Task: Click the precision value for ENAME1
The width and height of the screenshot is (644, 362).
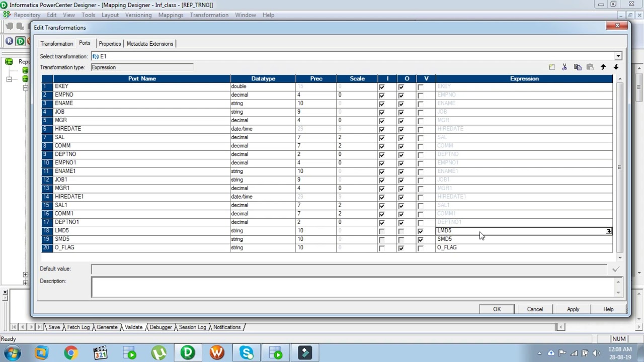Action: click(316, 171)
